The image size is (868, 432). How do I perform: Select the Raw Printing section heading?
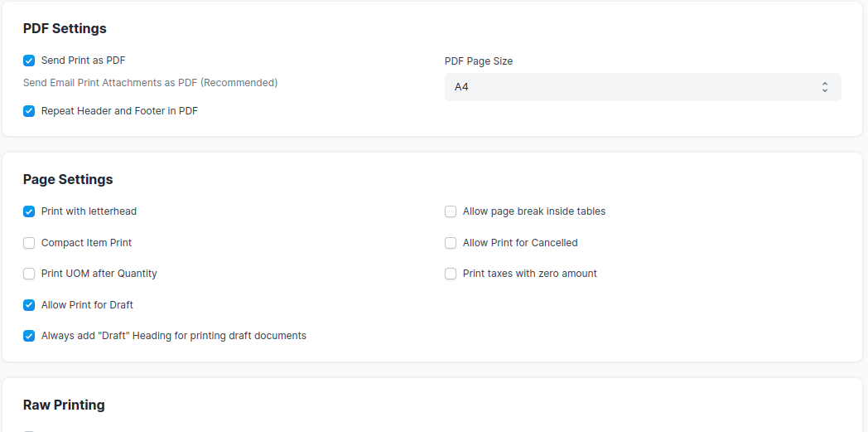(65, 405)
